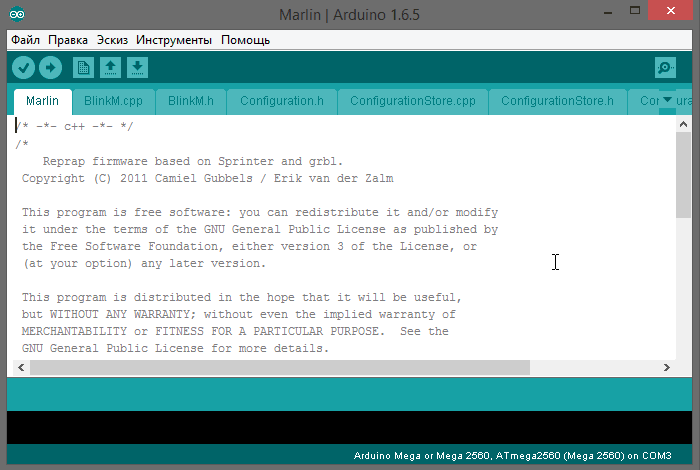Click the Arduino logo in the title bar
Image resolution: width=700 pixels, height=470 pixels.
coord(17,14)
